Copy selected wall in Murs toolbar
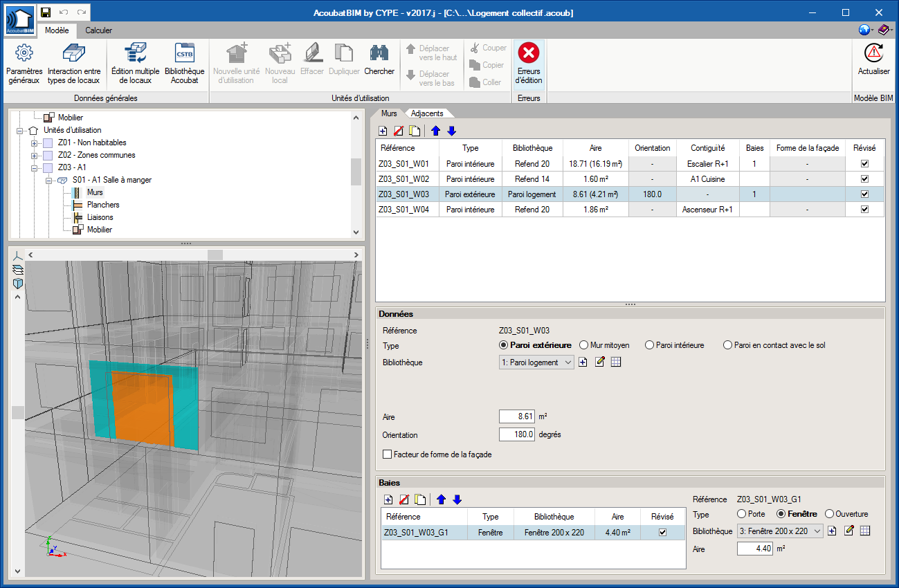 pyautogui.click(x=414, y=131)
